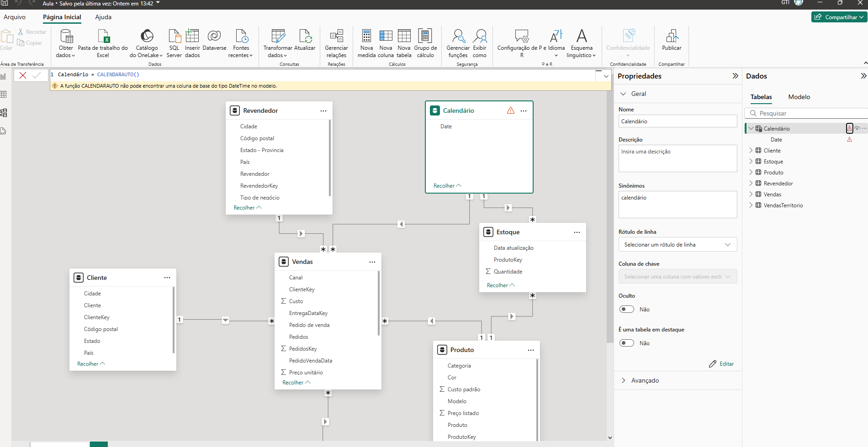This screenshot has height=447, width=868.
Task: Toggle É uma tabela em destaque switch
Action: [627, 343]
